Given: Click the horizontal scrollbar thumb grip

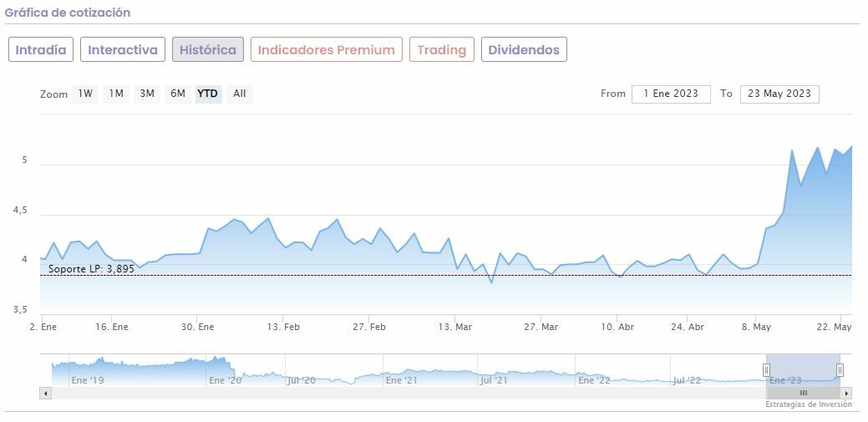Looking at the screenshot, I should [x=803, y=393].
